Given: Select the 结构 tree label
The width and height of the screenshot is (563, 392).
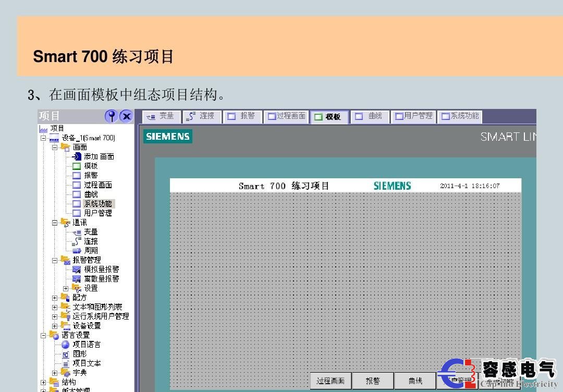Looking at the screenshot, I should 69,382.
